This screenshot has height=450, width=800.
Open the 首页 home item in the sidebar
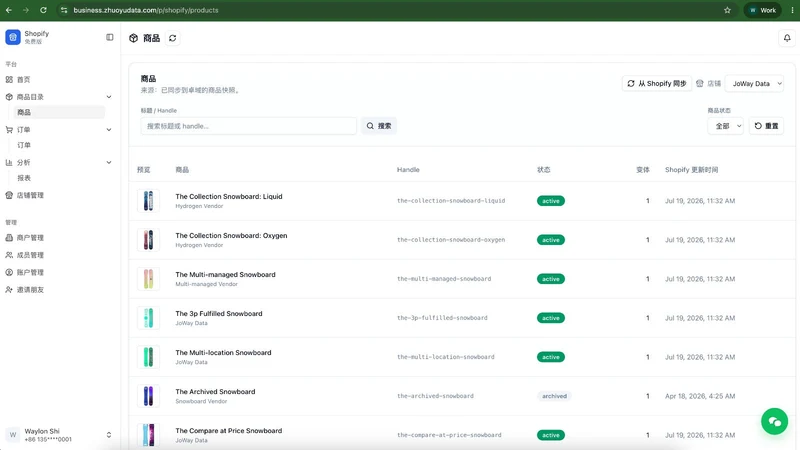coord(23,80)
